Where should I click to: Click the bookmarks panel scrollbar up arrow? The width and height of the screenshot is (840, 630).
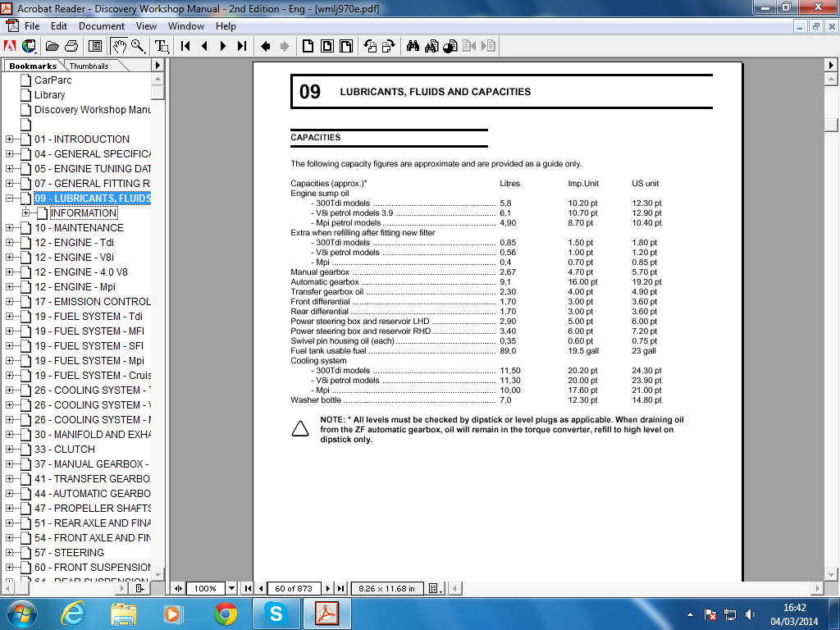[157, 79]
